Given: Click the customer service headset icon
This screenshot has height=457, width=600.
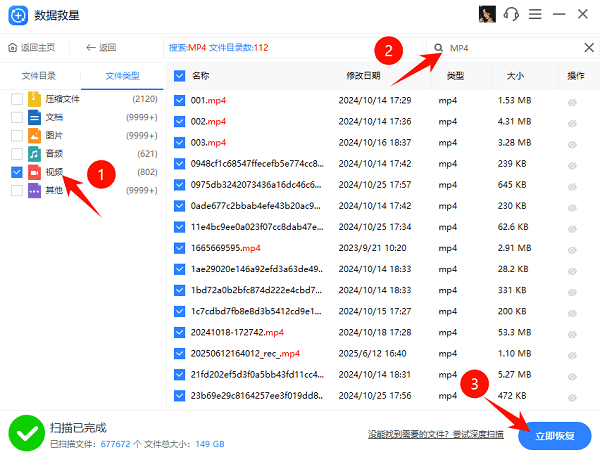Looking at the screenshot, I should (511, 15).
